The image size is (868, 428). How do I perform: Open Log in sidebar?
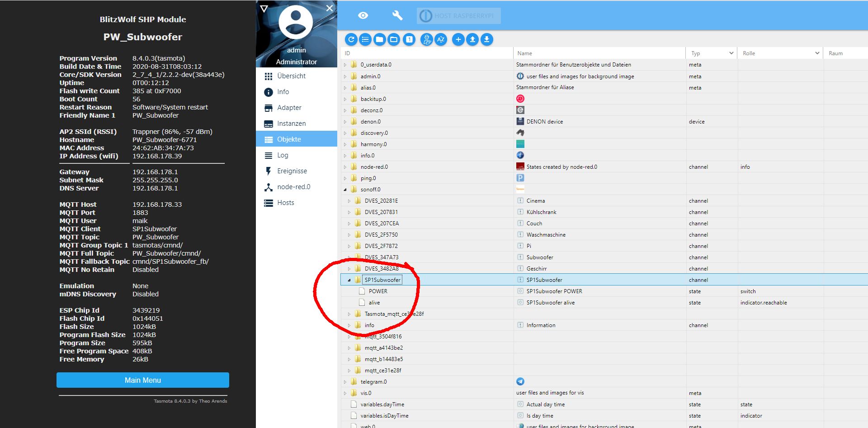[x=297, y=155]
